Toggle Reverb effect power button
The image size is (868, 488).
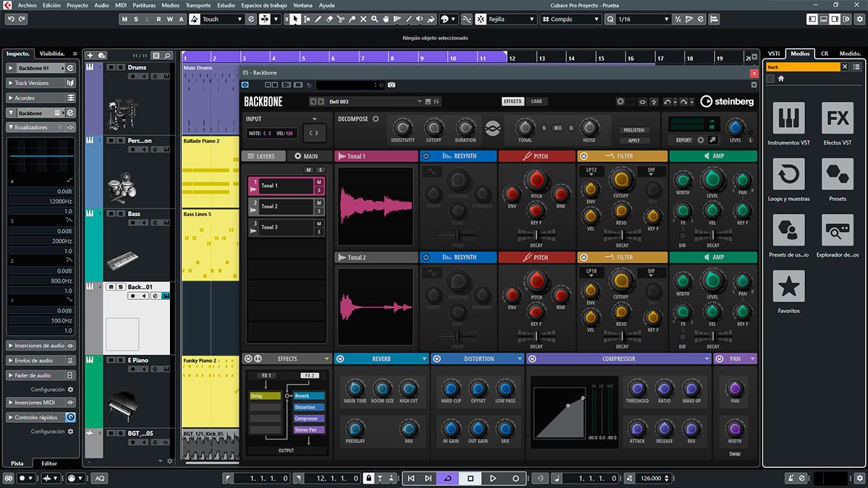click(x=340, y=359)
